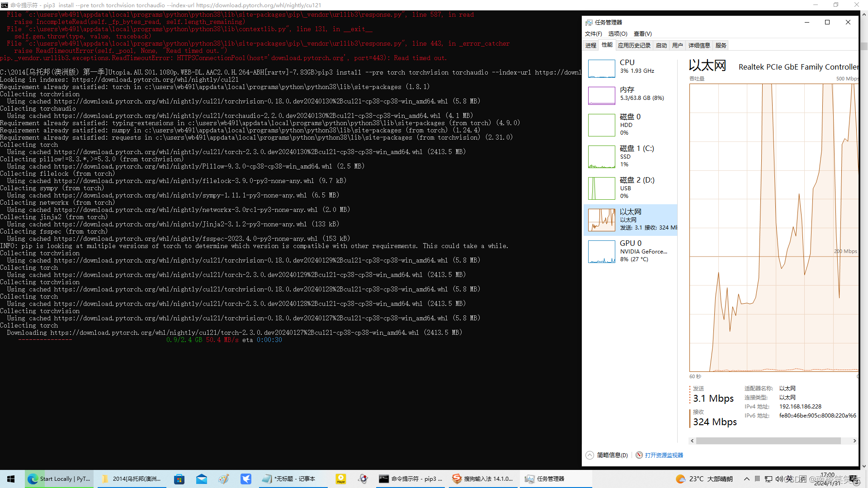Switch to the 详细信息 tab
The height and width of the screenshot is (488, 868).
(x=699, y=45)
